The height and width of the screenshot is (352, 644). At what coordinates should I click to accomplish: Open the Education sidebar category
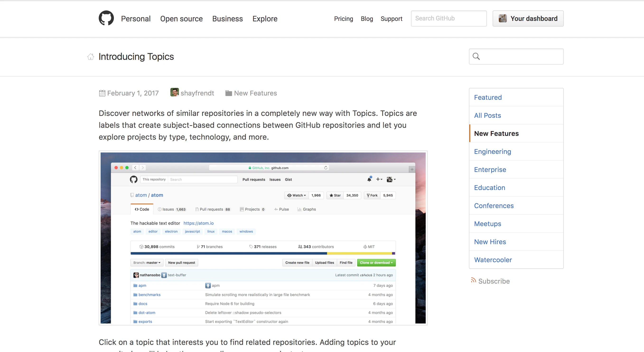click(x=516, y=187)
